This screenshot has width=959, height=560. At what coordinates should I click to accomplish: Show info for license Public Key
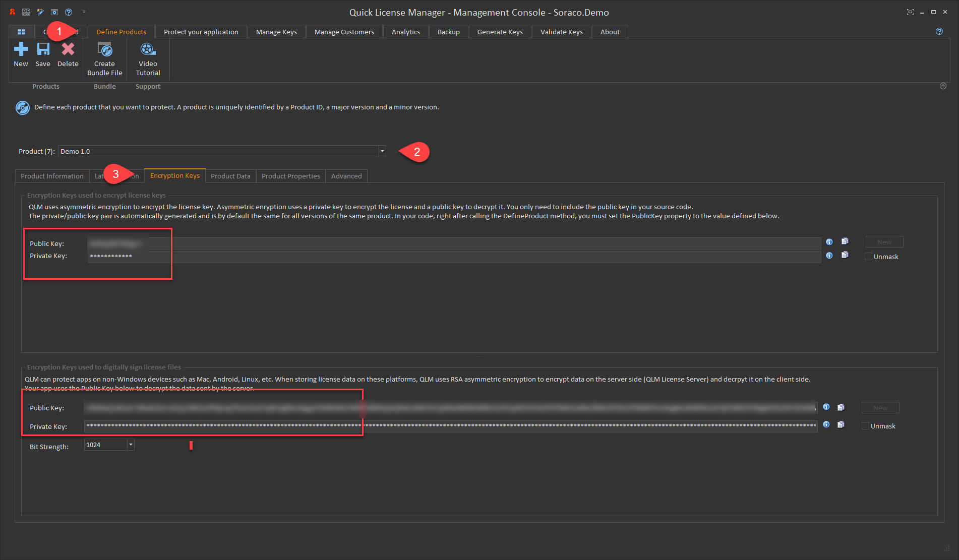829,242
